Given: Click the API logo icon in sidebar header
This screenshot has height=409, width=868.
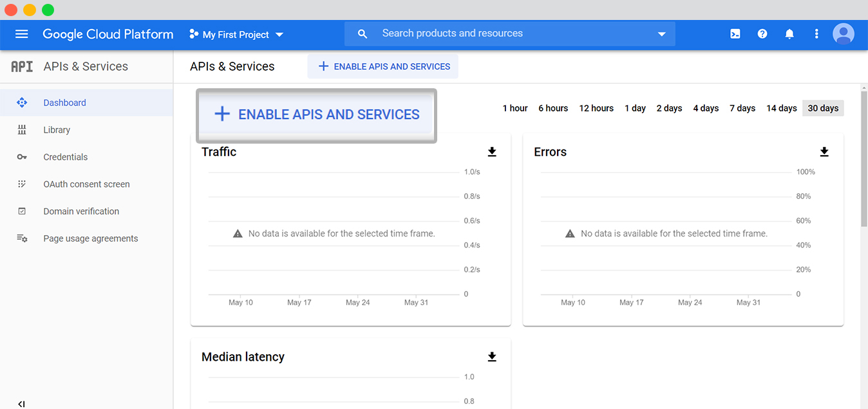Looking at the screenshot, I should point(22,66).
